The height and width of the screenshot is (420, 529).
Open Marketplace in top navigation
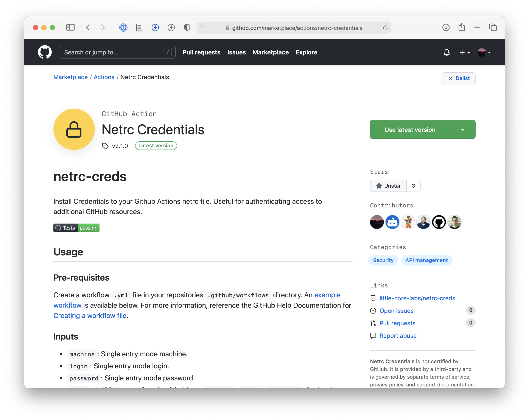(x=271, y=52)
